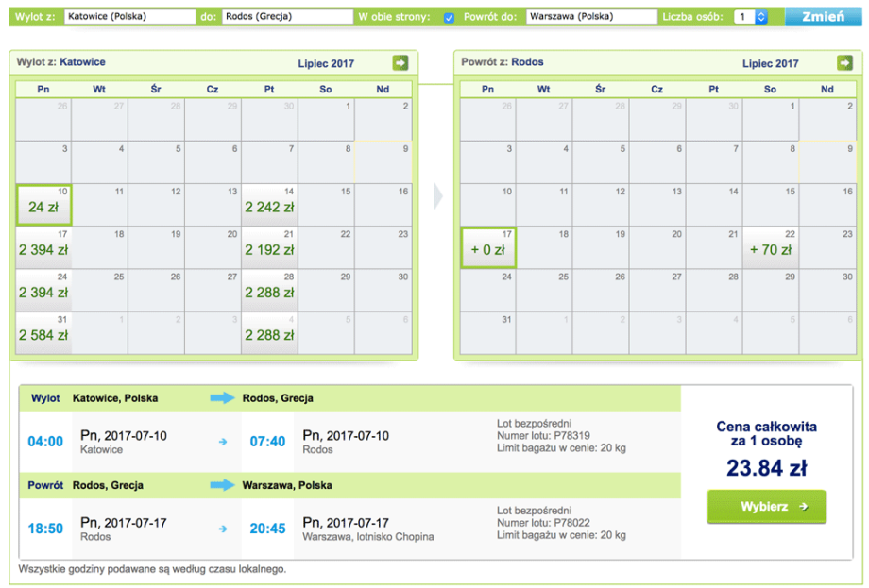Viewport: 869px width, 588px height.
Task: Click the 'Powrót do' Warszawa field
Action: pos(590,17)
